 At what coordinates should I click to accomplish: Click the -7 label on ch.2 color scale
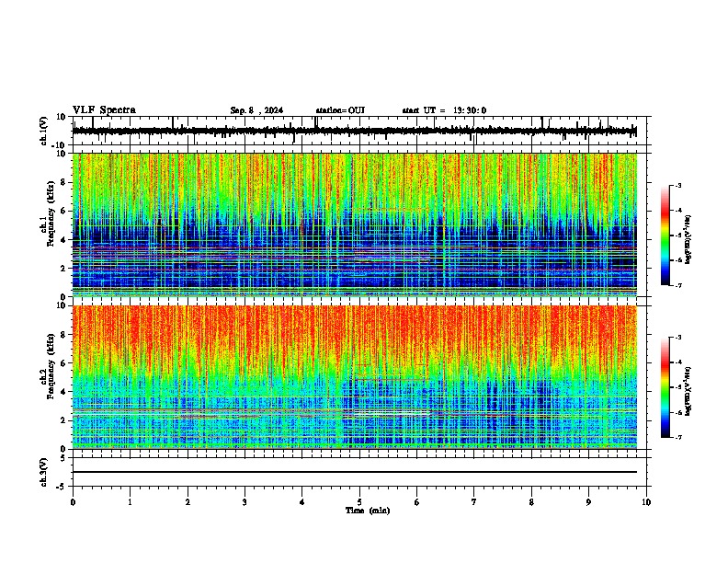678,438
